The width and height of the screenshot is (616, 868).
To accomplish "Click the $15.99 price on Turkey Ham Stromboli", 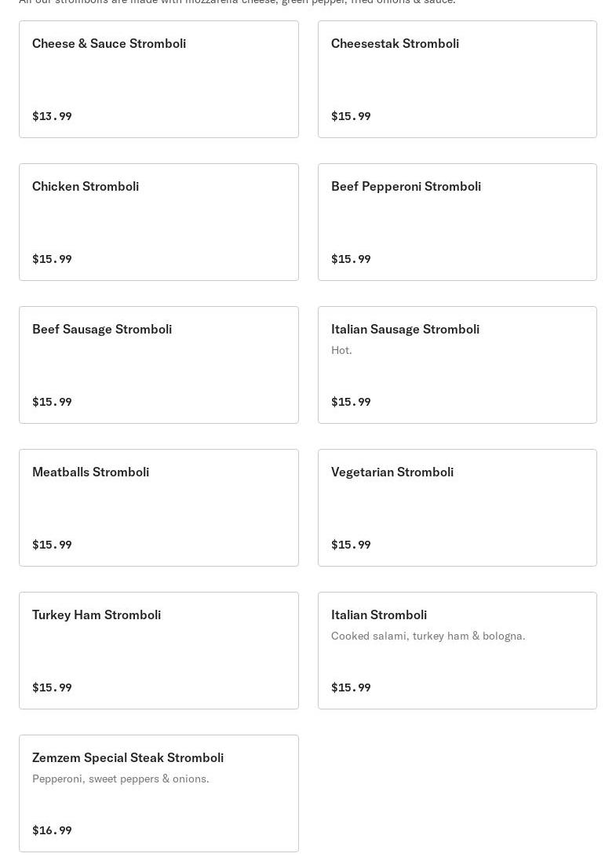I will tap(52, 687).
